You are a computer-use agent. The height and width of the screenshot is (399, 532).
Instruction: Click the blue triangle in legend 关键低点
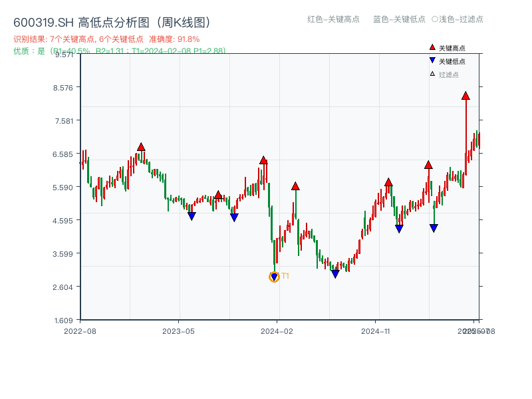432,61
